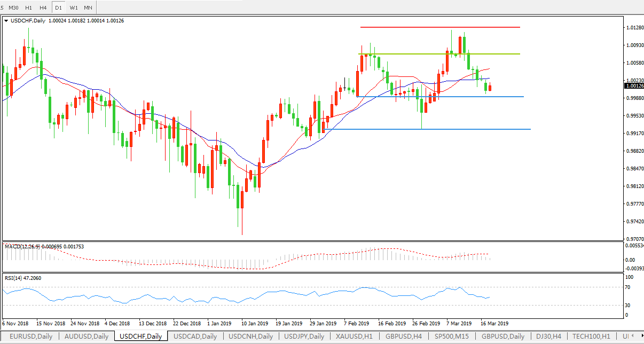Go to the USDJPY,Daily chart tab

tap(304, 337)
